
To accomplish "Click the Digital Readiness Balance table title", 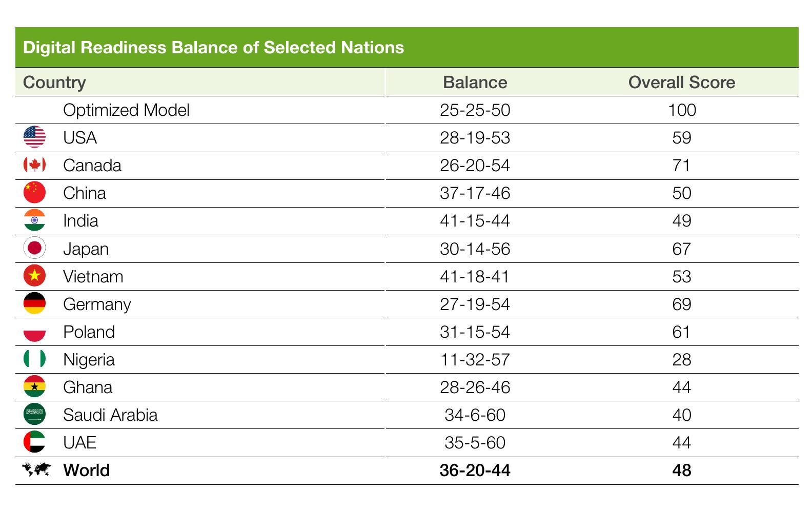I will pos(214,48).
